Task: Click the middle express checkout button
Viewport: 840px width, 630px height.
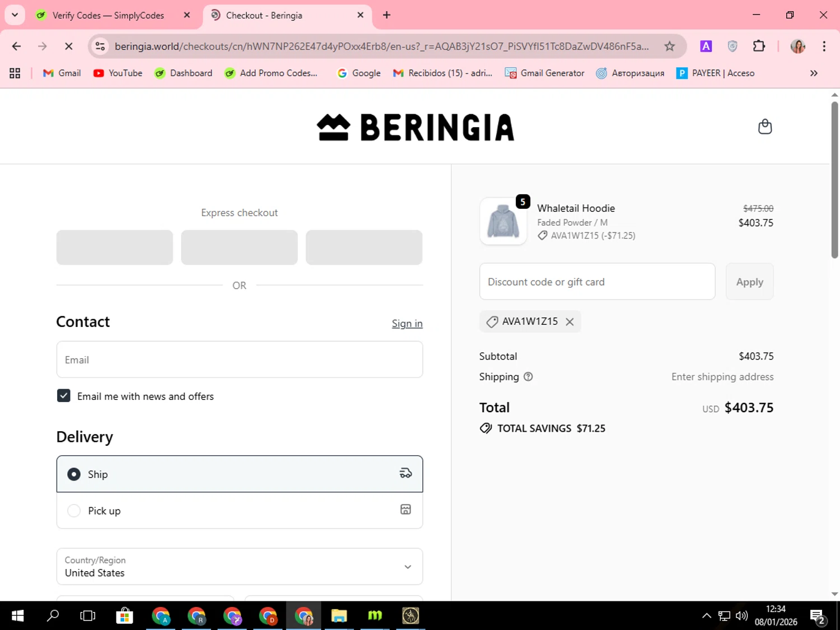Action: click(239, 248)
